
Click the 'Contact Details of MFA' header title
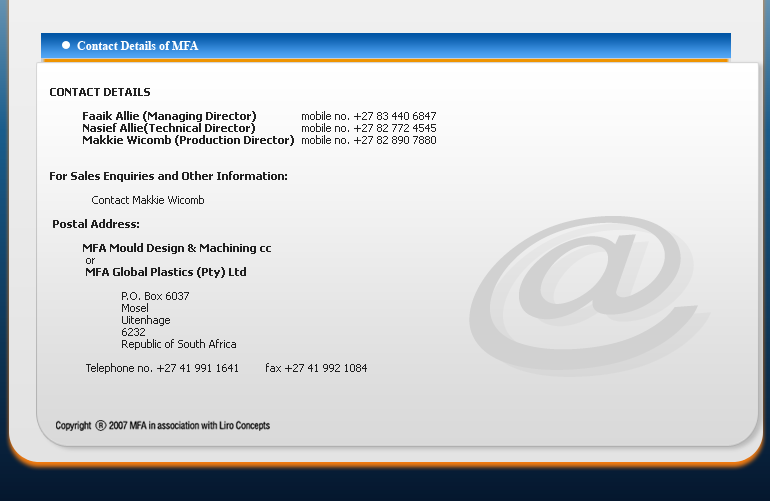tap(138, 46)
